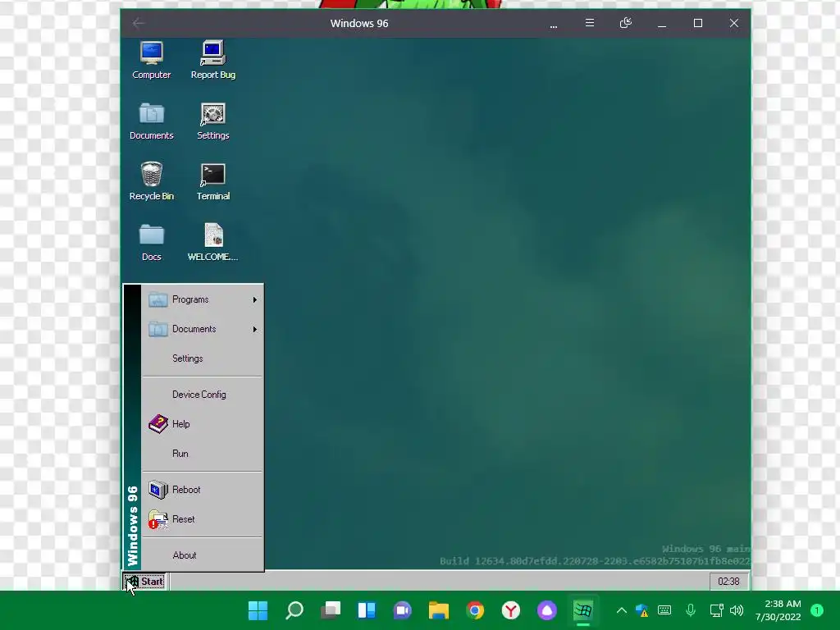Open the Report Bug desktop shortcut
The width and height of the screenshot is (840, 630).
click(x=212, y=60)
